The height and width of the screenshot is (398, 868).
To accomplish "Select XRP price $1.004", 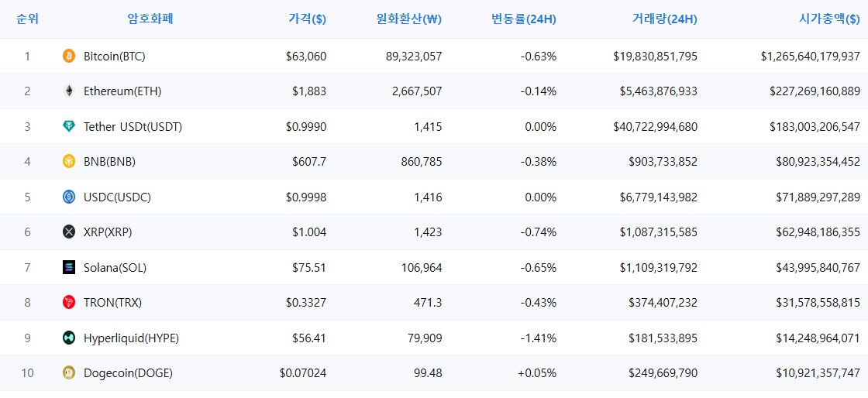I will coord(309,233).
